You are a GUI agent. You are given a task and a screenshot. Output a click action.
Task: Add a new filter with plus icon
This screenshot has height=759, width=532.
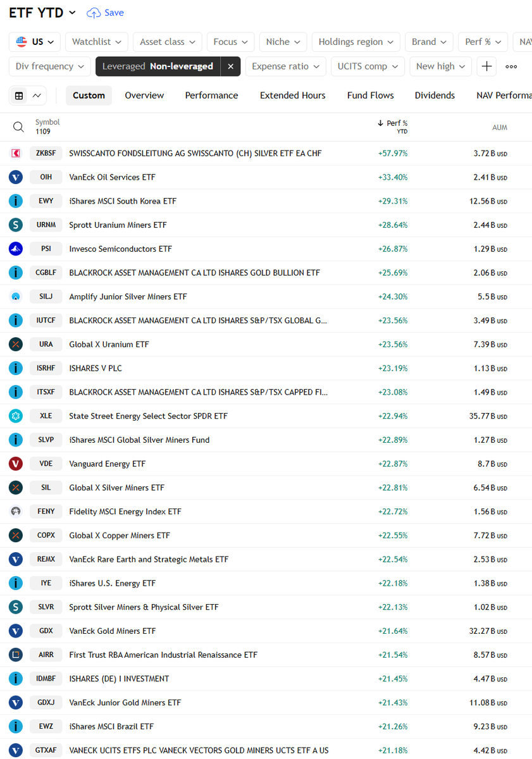coord(486,66)
